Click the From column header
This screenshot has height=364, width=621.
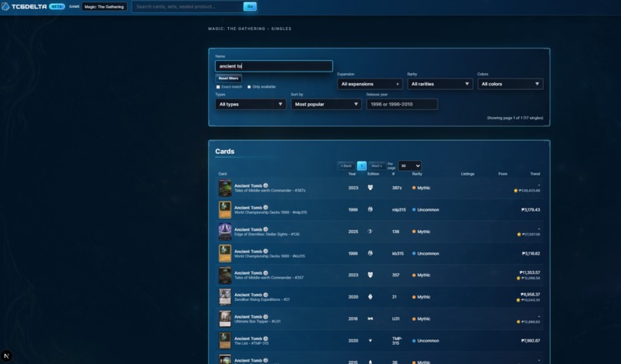[x=502, y=174]
